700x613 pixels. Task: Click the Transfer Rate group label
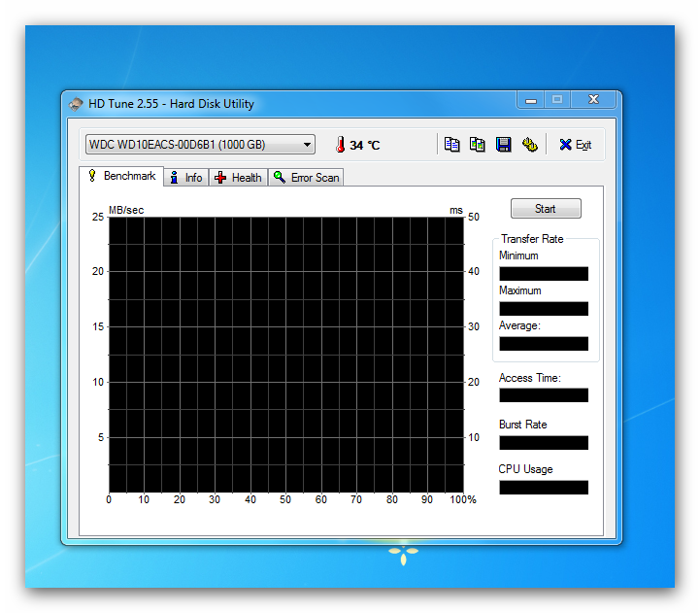pos(532,239)
